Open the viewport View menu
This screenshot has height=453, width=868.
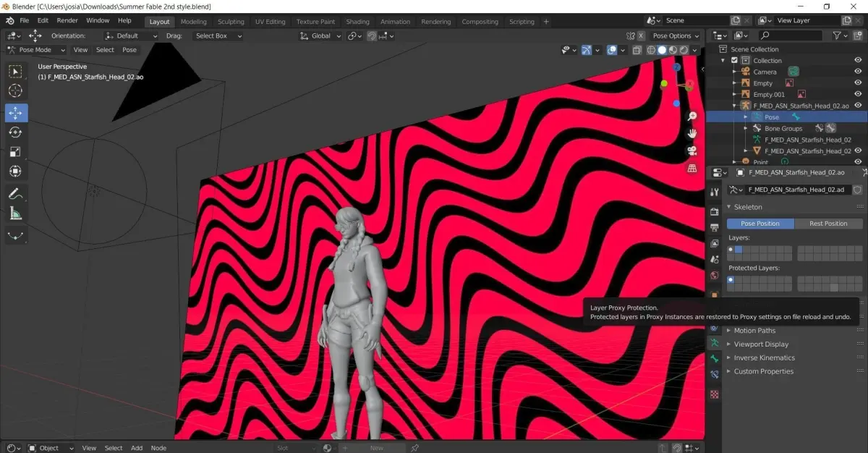tap(80, 50)
